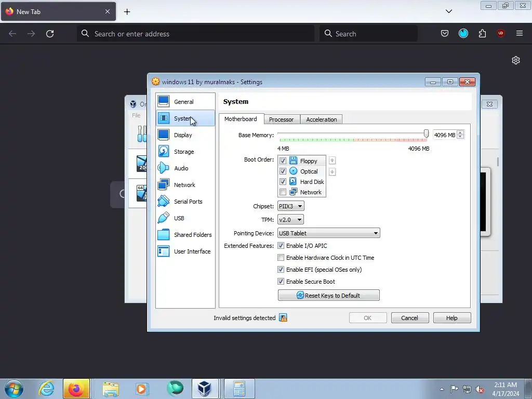Open Internet Explorer from taskbar
The image size is (532, 399).
46,389
